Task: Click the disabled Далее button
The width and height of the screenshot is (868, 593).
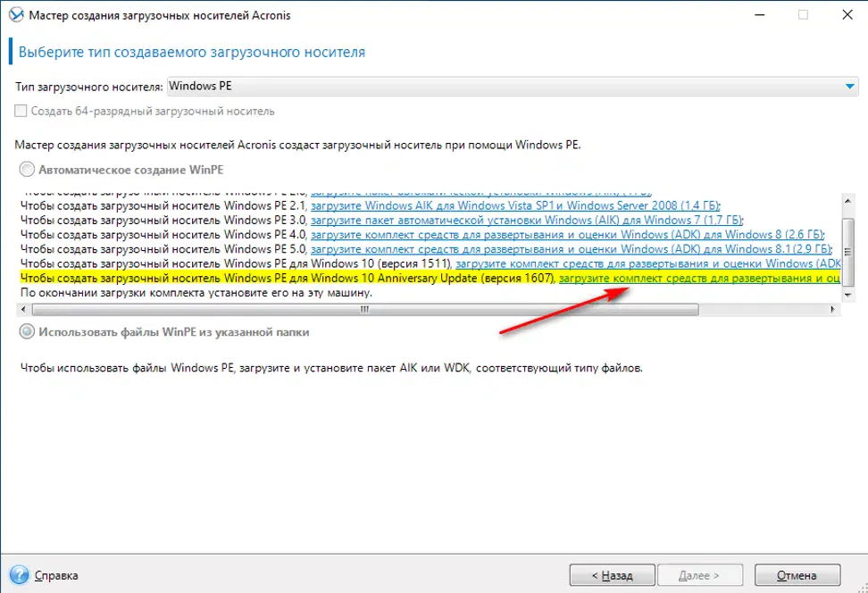Action: click(x=699, y=575)
